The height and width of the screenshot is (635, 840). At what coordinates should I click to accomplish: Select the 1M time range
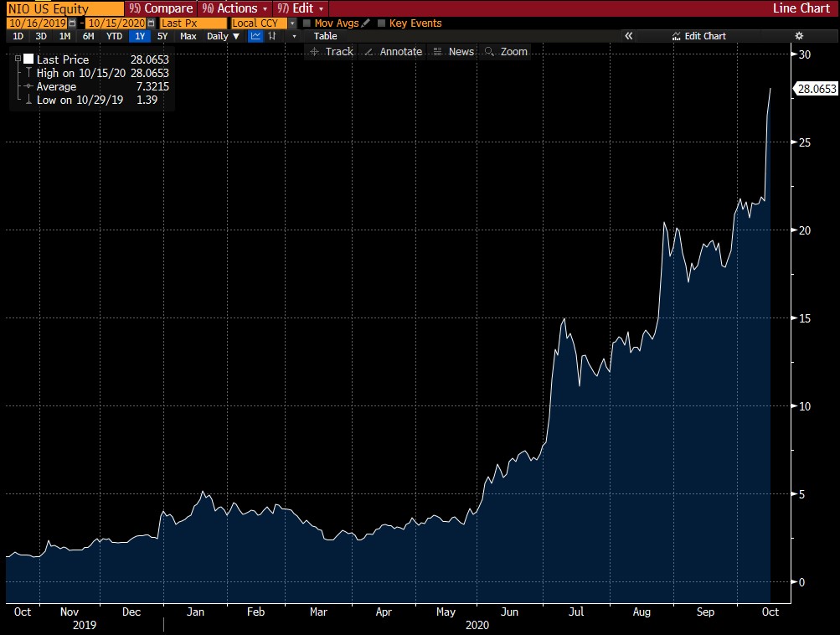[64, 36]
